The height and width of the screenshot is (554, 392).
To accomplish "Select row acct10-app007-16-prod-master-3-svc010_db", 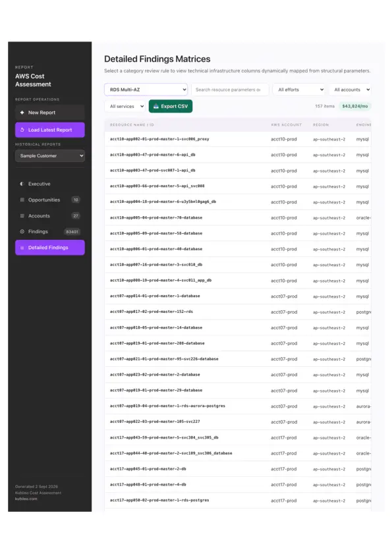I will pyautogui.click(x=238, y=265).
